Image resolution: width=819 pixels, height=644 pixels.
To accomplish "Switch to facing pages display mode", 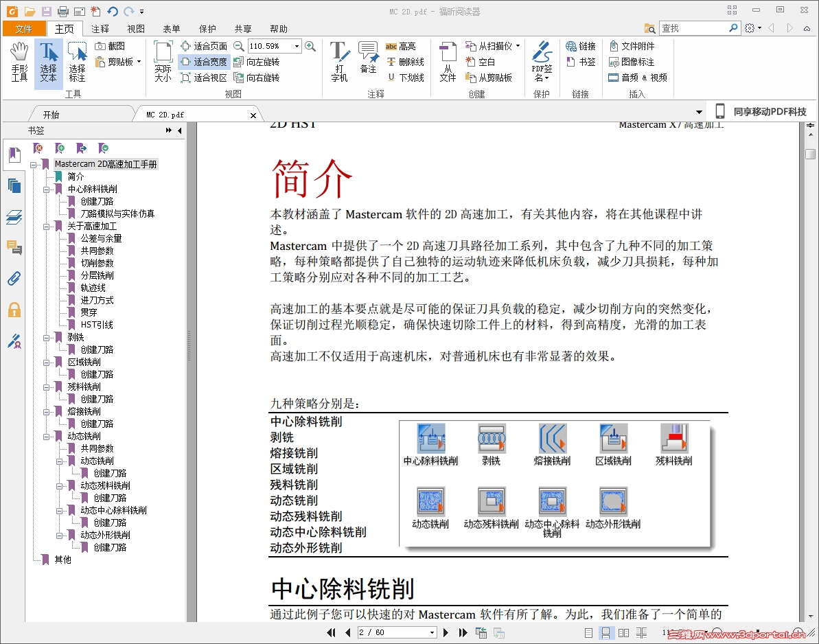I will 623,632.
